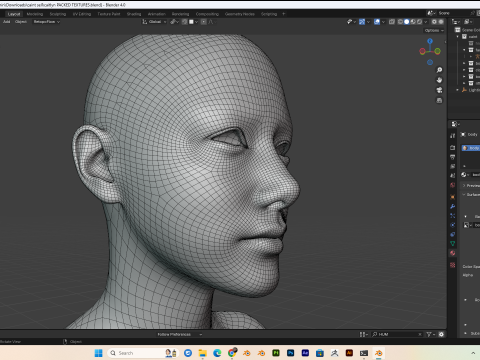Screen dimensions: 480x360
Task: Open the Options dropdown in viewport
Action: pos(434,30)
